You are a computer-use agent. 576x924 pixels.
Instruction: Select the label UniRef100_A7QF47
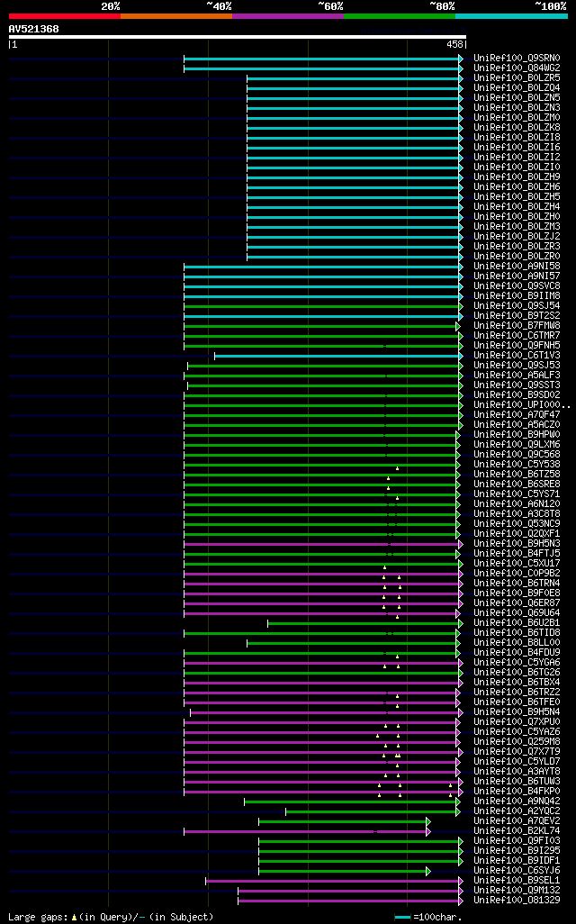517,415
